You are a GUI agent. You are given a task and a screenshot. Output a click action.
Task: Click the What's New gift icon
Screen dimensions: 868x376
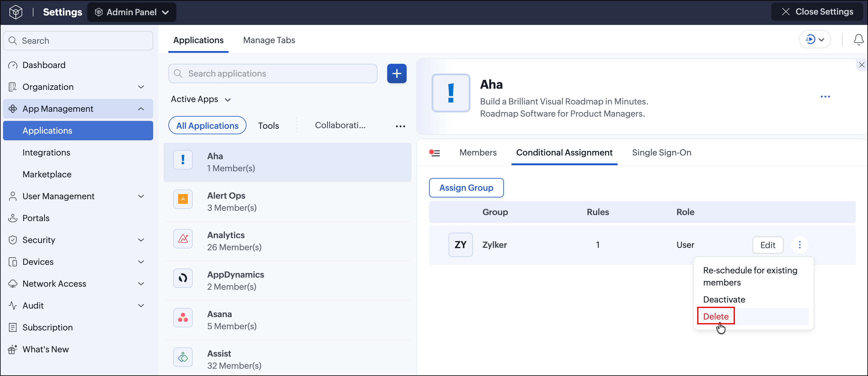tap(13, 349)
